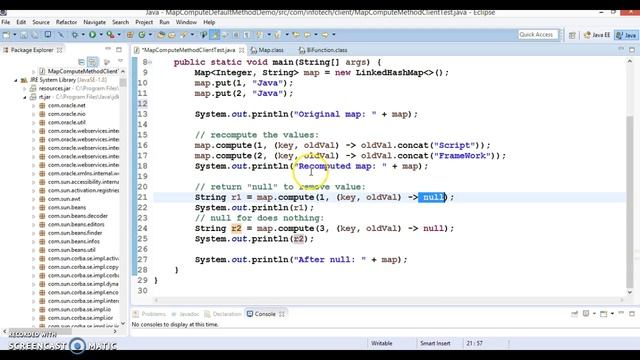
Task: Toggle Mark Occurrences highlighted toolbar icon
Action: [x=214, y=35]
